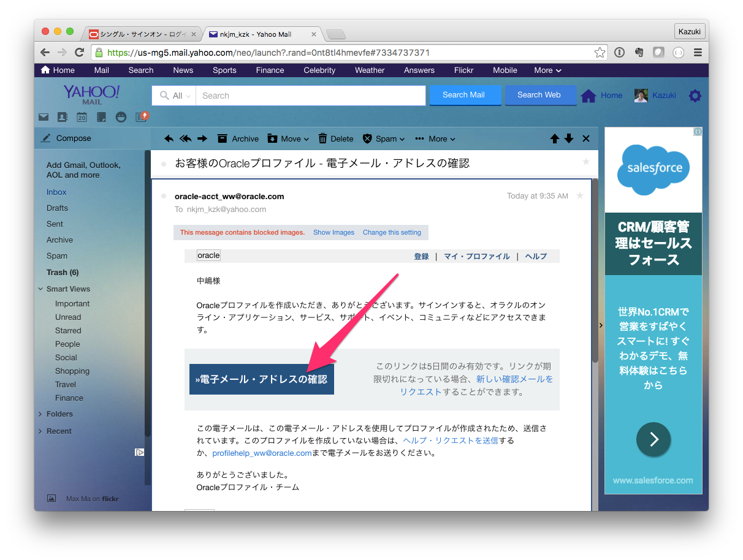Open Yahoo Mail settings gear
Image resolution: width=743 pixels, height=560 pixels.
click(695, 96)
